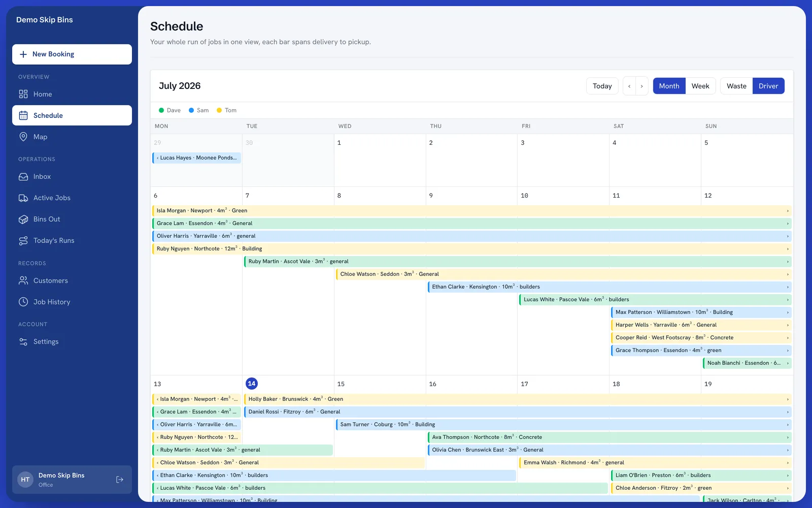Open Grace Lam Essendon General job in week of 6
The height and width of the screenshot is (508, 812).
(x=472, y=223)
